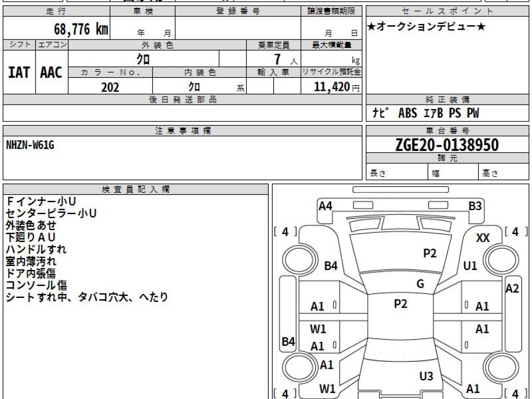Click the P2 mark on the roof
The image size is (532, 399).
coord(400,304)
